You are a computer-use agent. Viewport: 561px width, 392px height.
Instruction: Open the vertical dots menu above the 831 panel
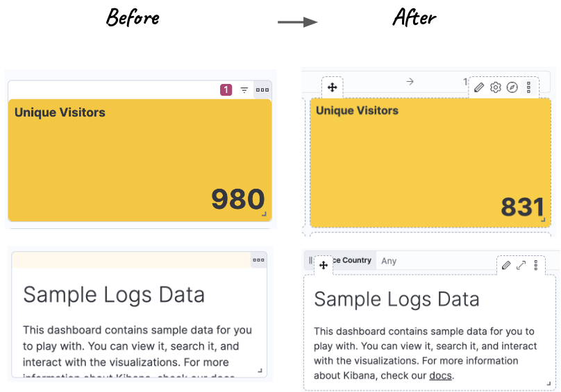(x=529, y=87)
